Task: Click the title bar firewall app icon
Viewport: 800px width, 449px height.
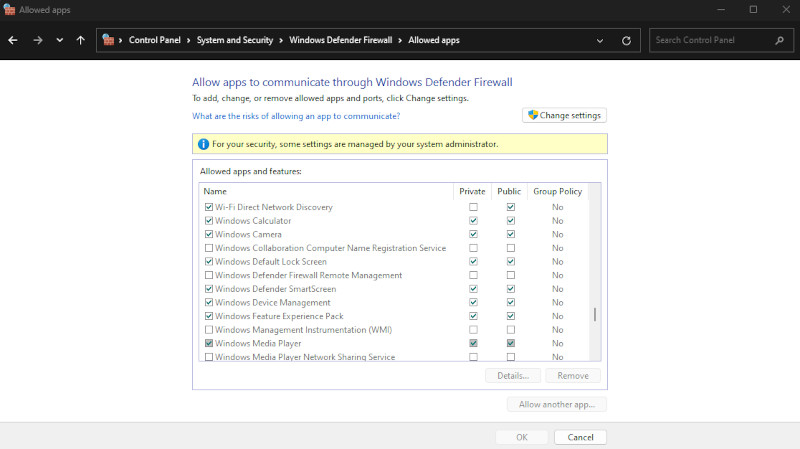Action: click(9, 10)
